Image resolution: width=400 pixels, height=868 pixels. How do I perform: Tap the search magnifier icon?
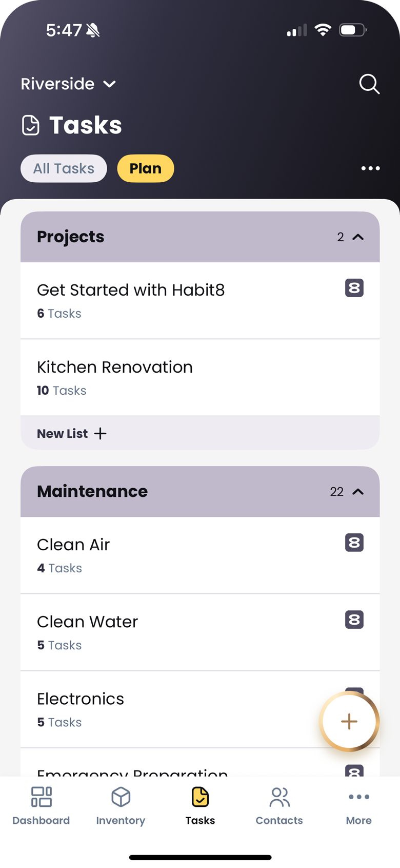369,84
